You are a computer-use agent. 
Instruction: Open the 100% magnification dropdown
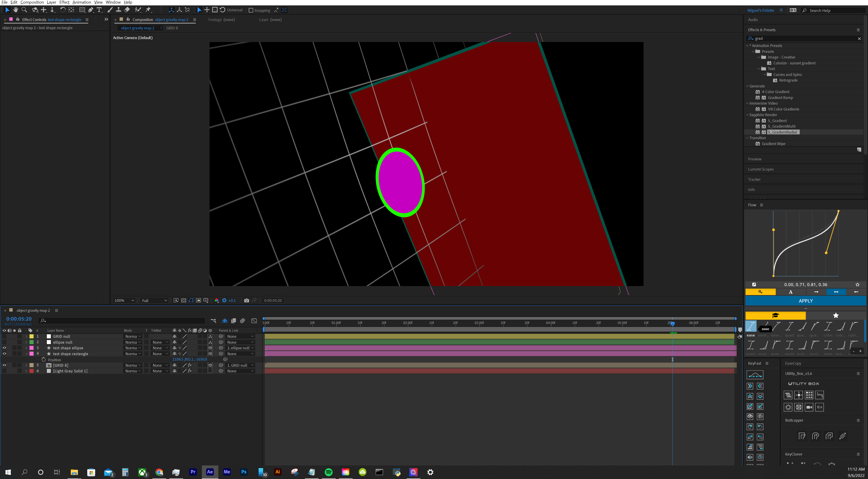click(123, 300)
